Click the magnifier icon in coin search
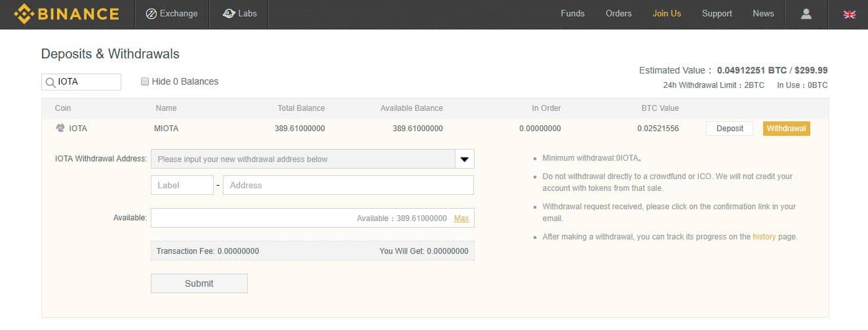The image size is (868, 330). pos(50,82)
